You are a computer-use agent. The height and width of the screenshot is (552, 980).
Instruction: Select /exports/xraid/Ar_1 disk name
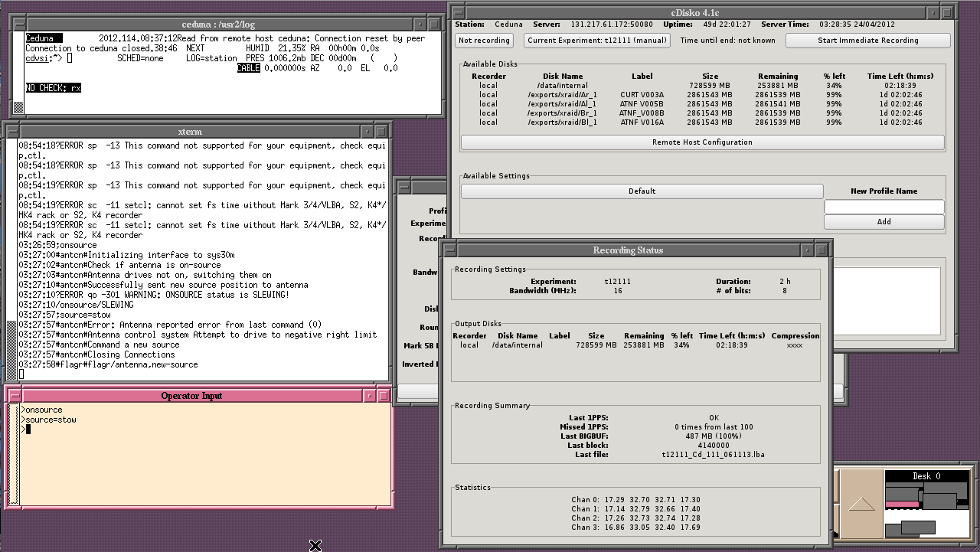coord(562,95)
